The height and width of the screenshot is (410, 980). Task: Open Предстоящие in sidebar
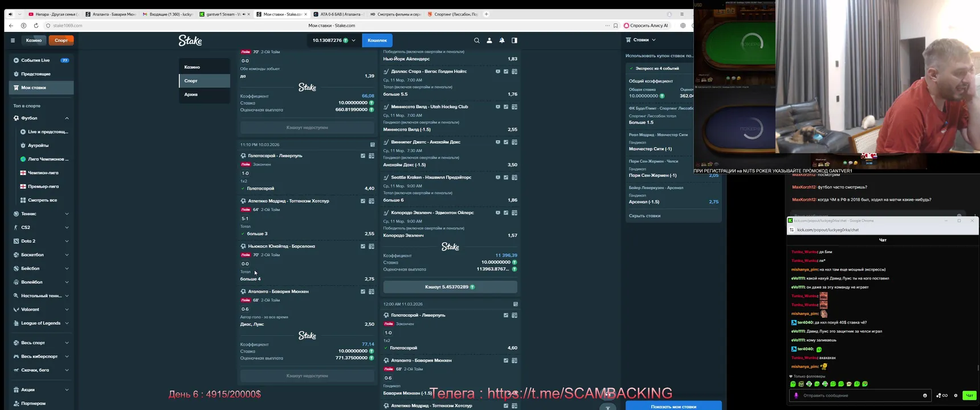pos(41,74)
